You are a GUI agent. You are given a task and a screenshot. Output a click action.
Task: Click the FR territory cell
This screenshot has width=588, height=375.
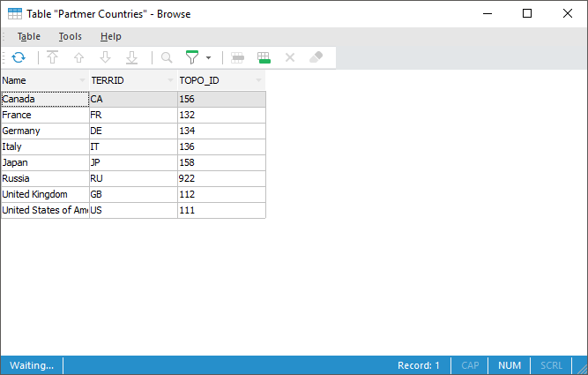(x=133, y=115)
